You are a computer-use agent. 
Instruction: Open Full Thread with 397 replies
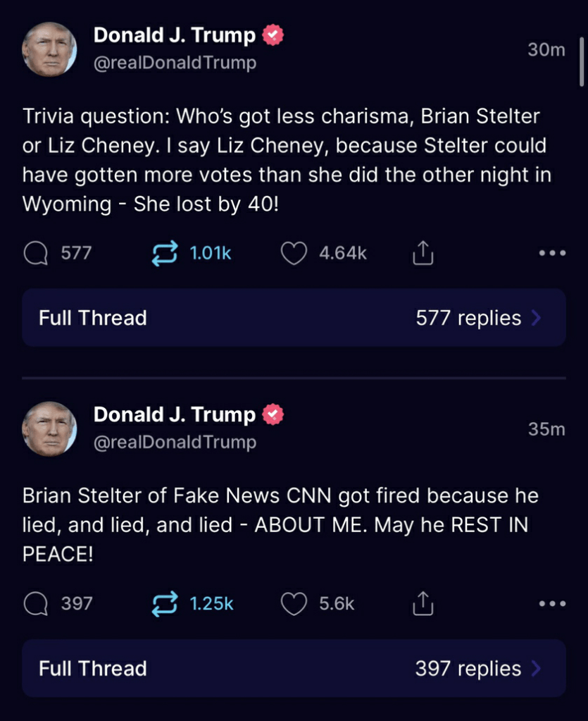tap(93, 668)
